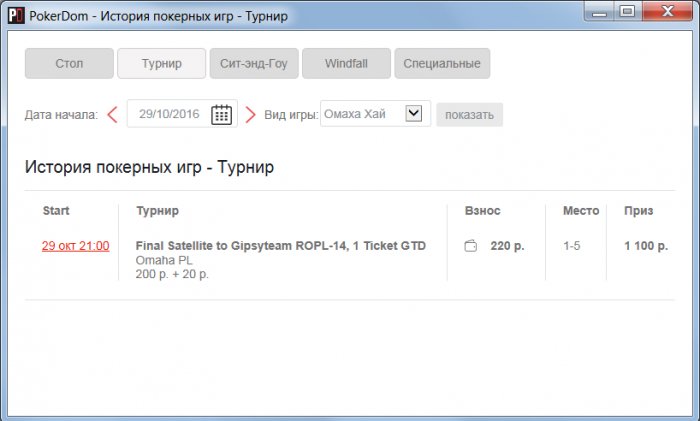700x421 pixels.
Task: Click the показать button
Action: pos(469,115)
